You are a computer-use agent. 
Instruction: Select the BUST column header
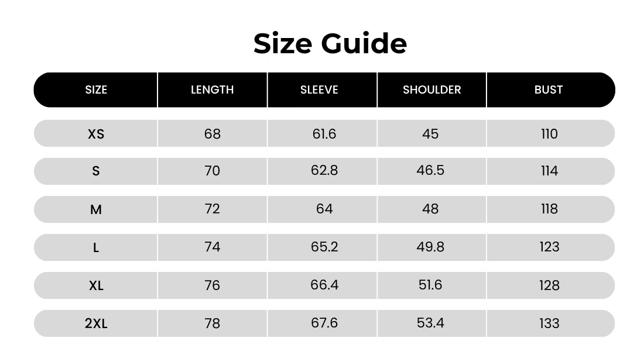click(x=548, y=90)
